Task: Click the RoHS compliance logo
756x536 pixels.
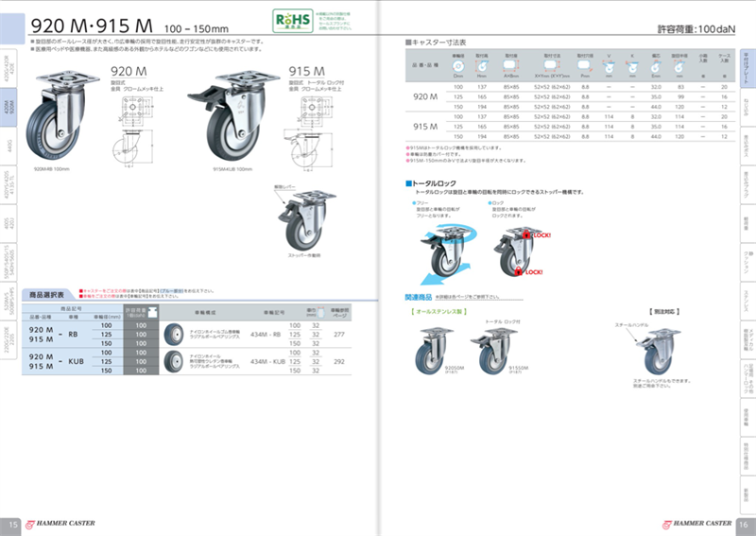Action: click(x=293, y=21)
